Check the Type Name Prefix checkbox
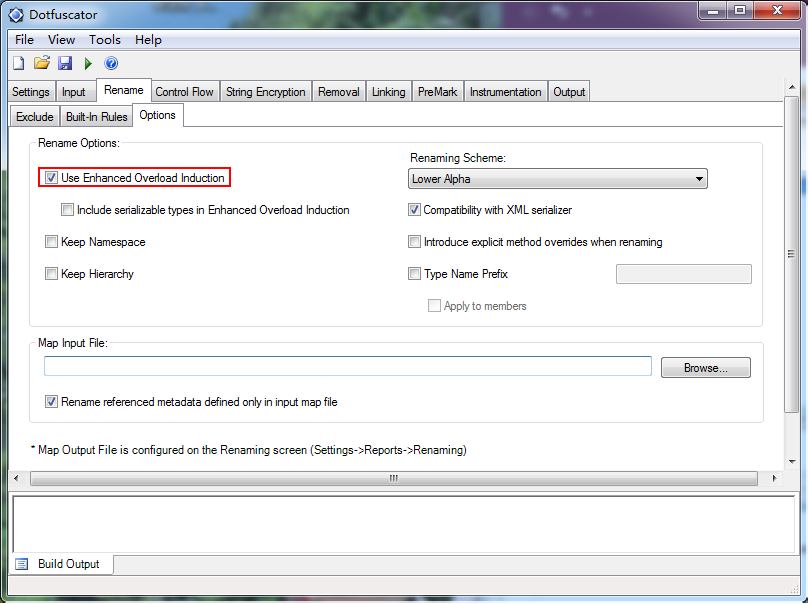This screenshot has width=808, height=604. [x=414, y=274]
